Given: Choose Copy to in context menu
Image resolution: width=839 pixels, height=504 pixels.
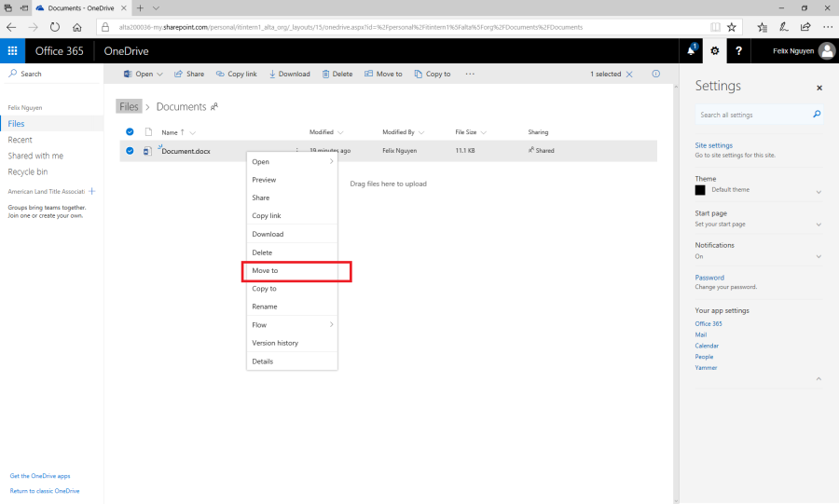Looking at the screenshot, I should (x=292, y=289).
